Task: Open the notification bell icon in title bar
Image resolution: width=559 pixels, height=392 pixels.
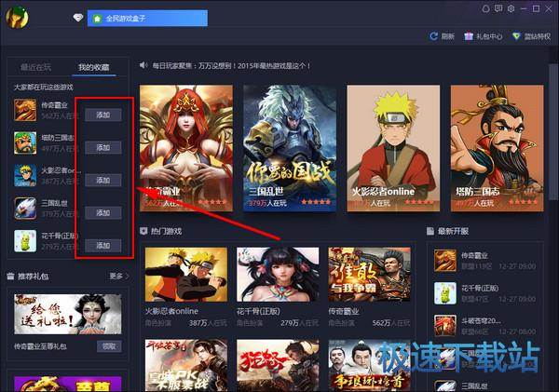Action: (x=485, y=9)
